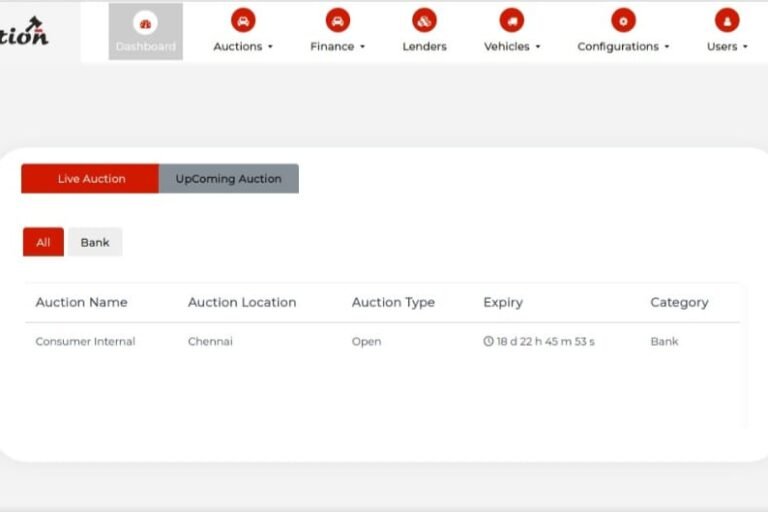Select the All filter button
Image resolution: width=768 pixels, height=512 pixels.
pyautogui.click(x=43, y=242)
